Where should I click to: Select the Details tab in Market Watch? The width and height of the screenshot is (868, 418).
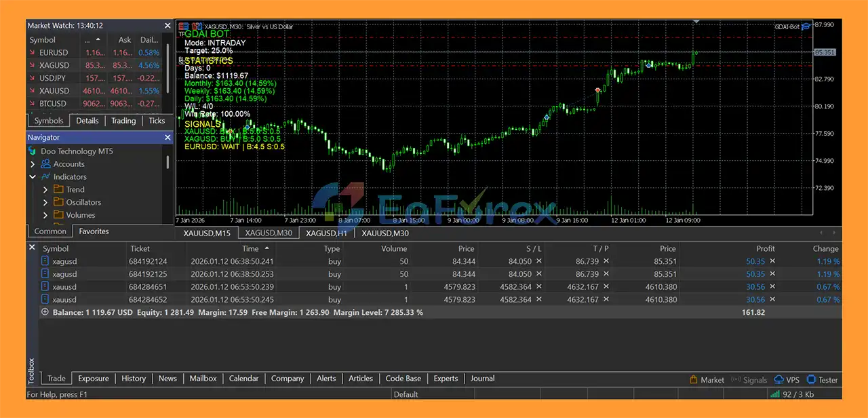click(x=87, y=121)
